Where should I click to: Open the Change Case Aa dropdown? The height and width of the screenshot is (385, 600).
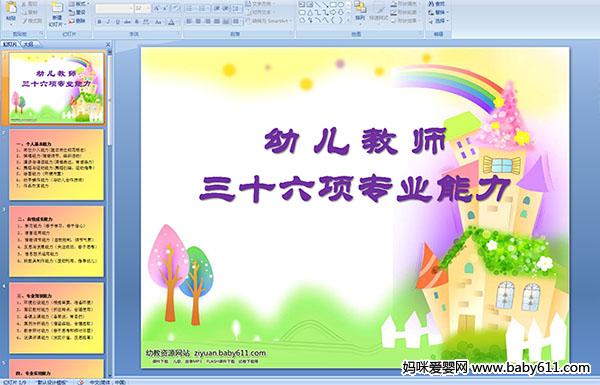[x=158, y=22]
